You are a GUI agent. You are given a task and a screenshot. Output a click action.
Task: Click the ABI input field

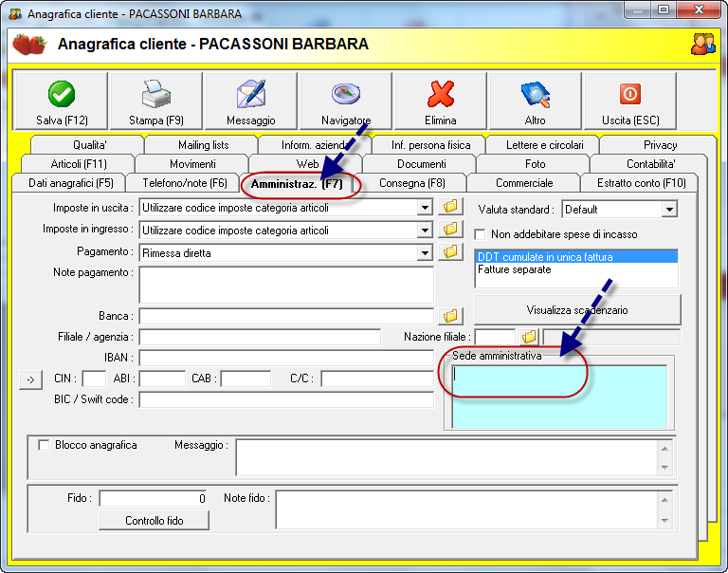click(x=162, y=379)
